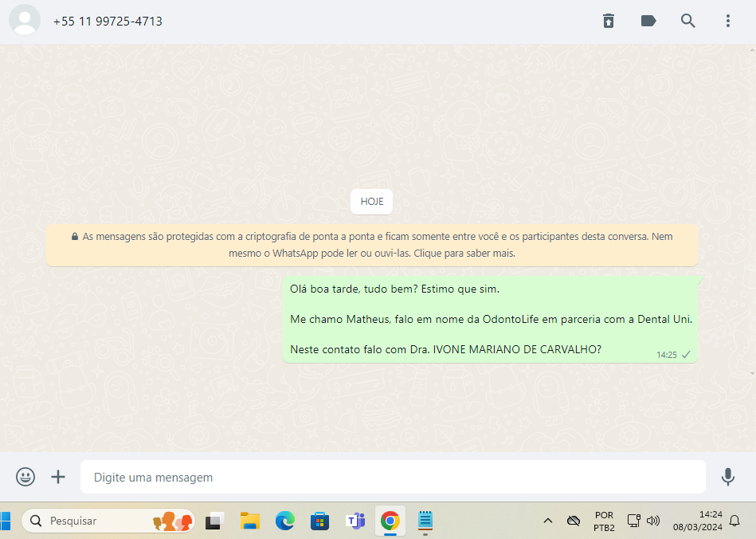Switch to Google Chrome in taskbar
756x539 pixels.
coord(390,521)
